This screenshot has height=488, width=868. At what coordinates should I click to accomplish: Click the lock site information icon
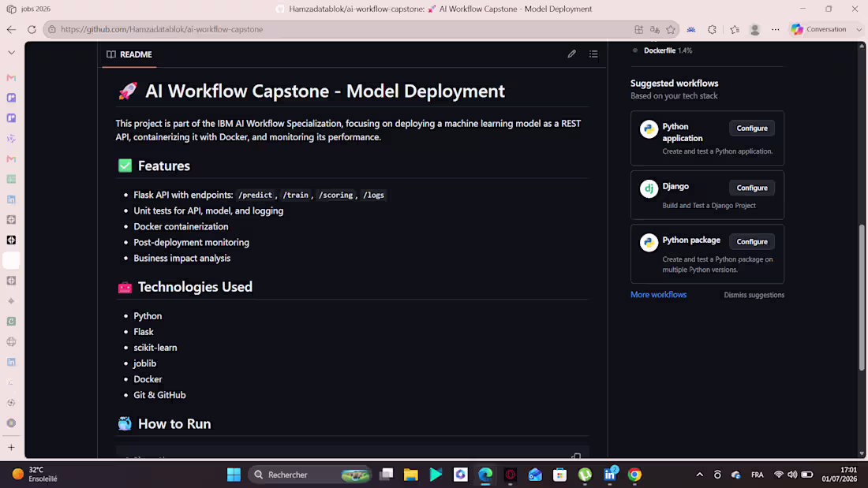coord(52,29)
